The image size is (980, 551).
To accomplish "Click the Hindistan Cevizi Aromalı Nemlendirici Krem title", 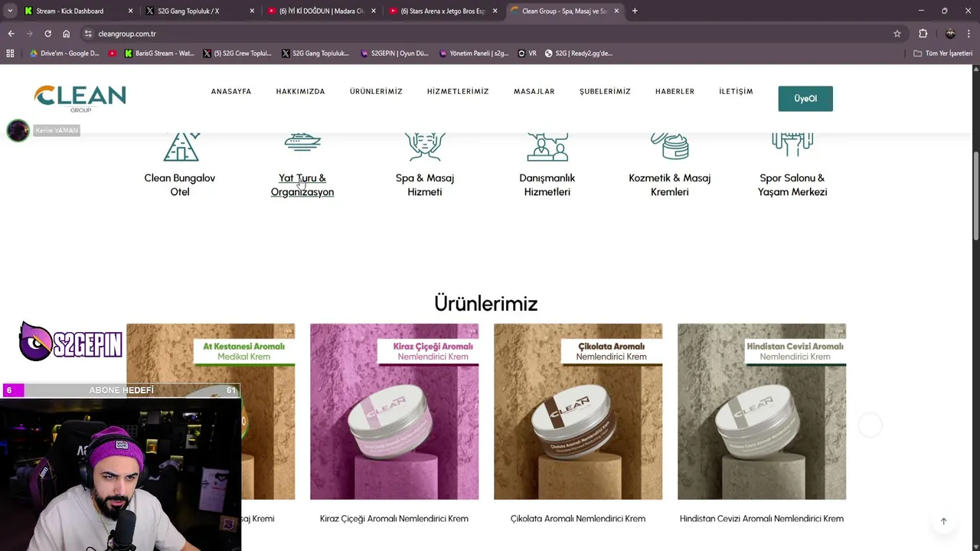I will click(762, 519).
